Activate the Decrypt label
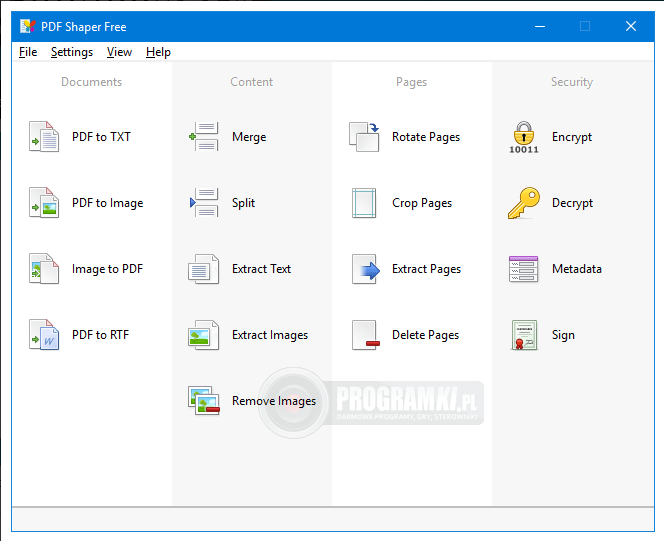 click(573, 203)
